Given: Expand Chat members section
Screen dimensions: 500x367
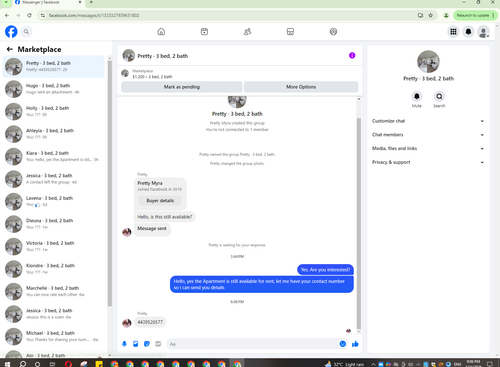Looking at the screenshot, I should [x=428, y=135].
